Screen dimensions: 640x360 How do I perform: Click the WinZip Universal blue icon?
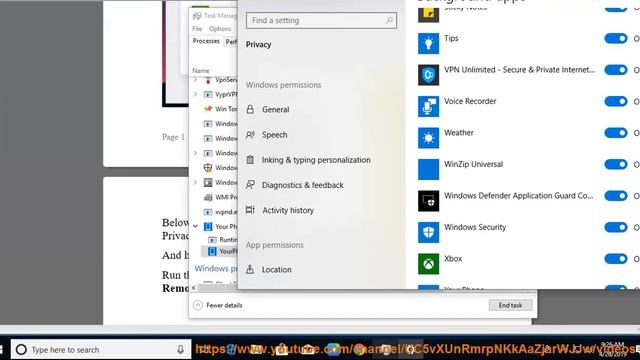coord(428,169)
